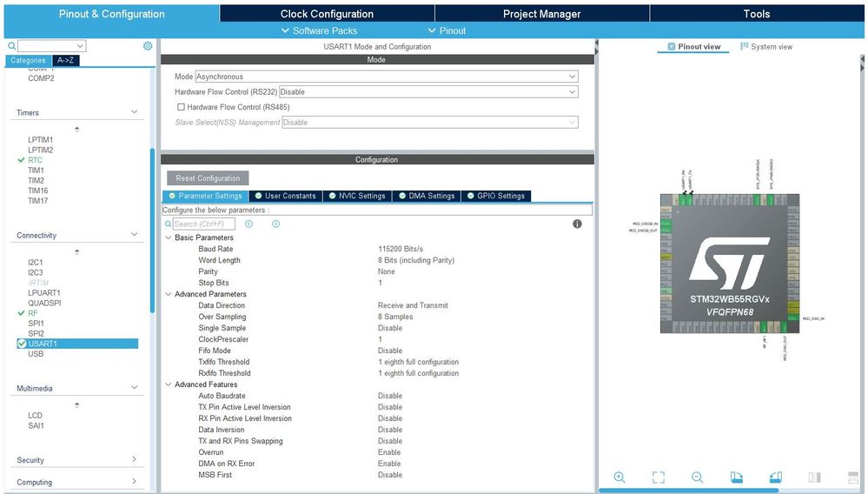Click the RTC green check mark
The width and height of the screenshot is (868, 494).
(21, 160)
